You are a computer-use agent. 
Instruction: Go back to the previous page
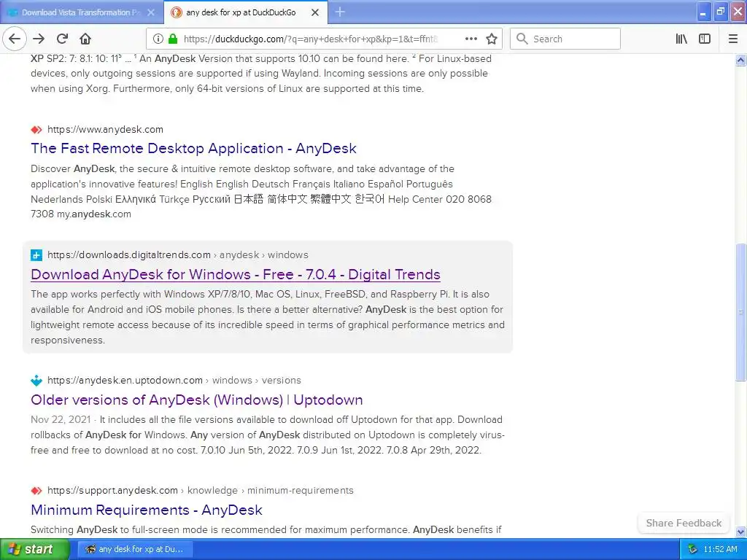click(15, 39)
